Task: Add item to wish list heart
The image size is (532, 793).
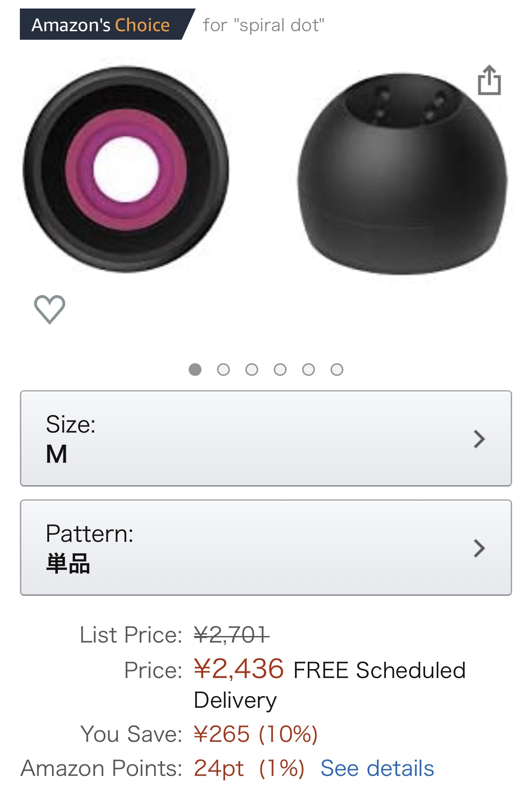Action: click(50, 309)
